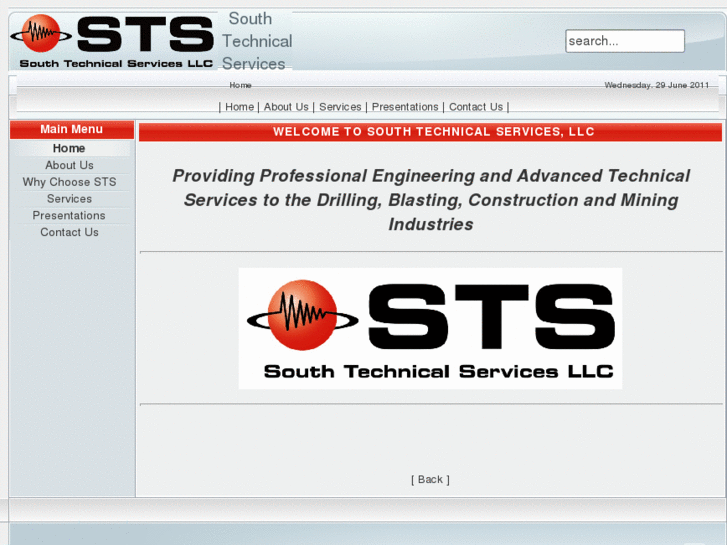This screenshot has height=545, width=727.
Task: Open About Us in top navigation bar
Action: point(286,107)
